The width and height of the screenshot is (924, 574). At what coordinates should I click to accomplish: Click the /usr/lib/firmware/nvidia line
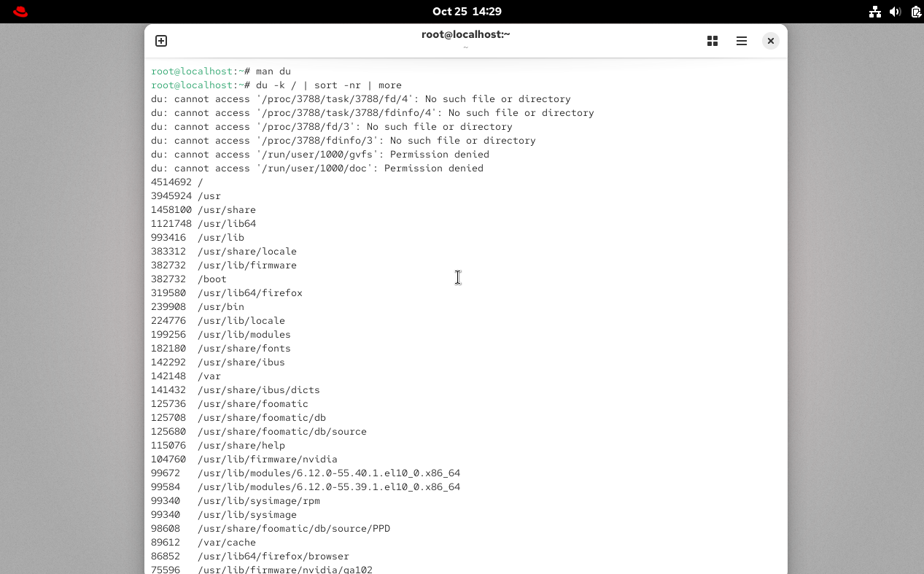click(267, 459)
